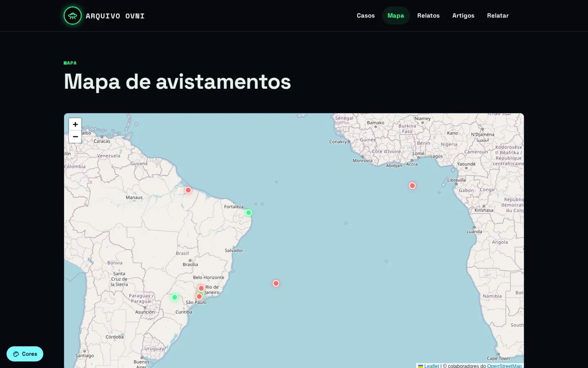This screenshot has width=588, height=368.
Task: Zoom out with the map minus button
Action: pos(75,137)
